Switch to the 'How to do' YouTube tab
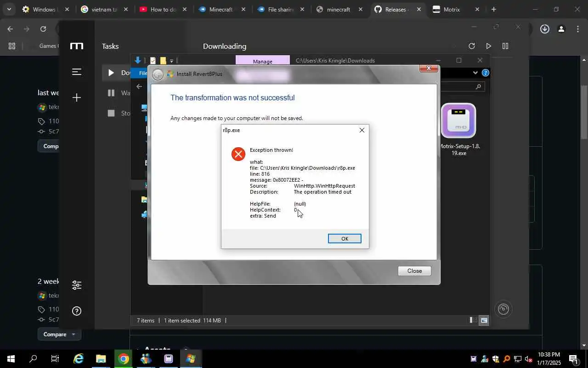The height and width of the screenshot is (368, 588). point(163,9)
